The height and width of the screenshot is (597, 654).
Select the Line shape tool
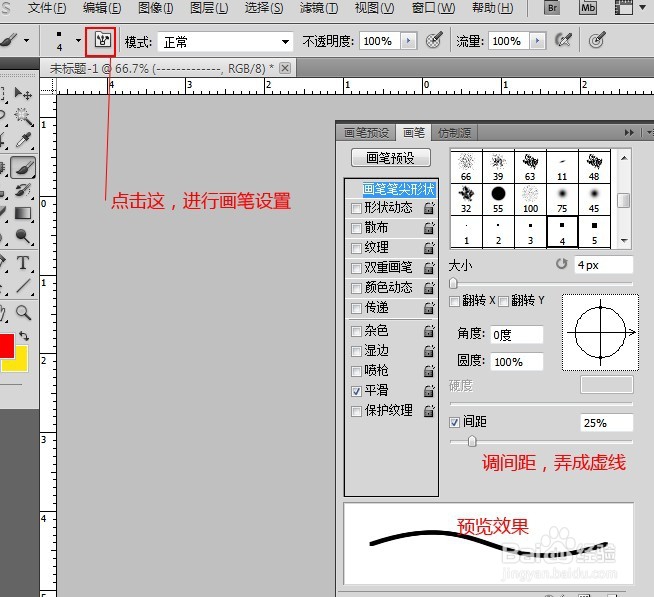23,286
